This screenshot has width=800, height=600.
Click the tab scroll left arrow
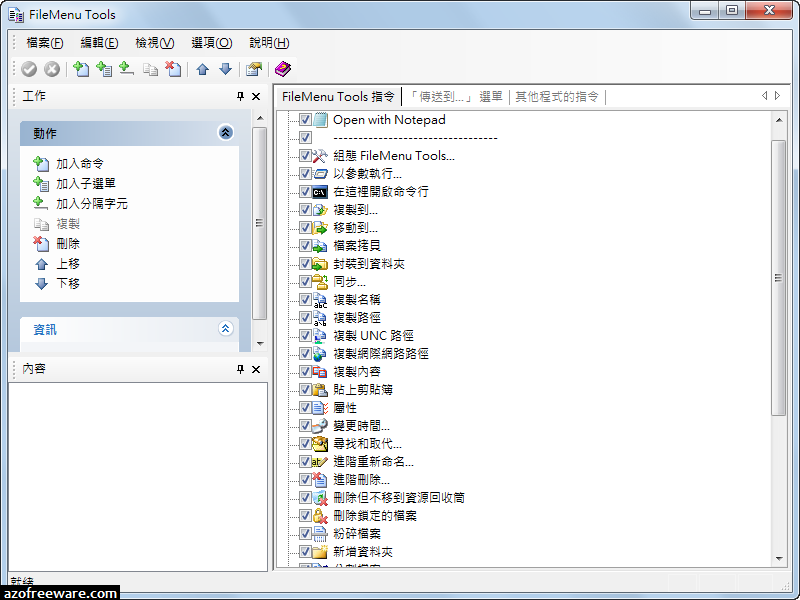click(x=764, y=96)
